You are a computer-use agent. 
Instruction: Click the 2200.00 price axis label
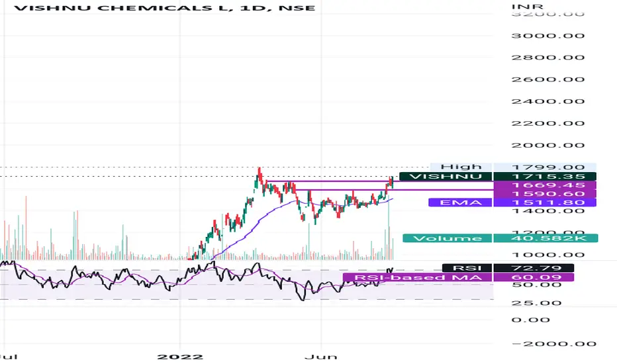(x=547, y=123)
